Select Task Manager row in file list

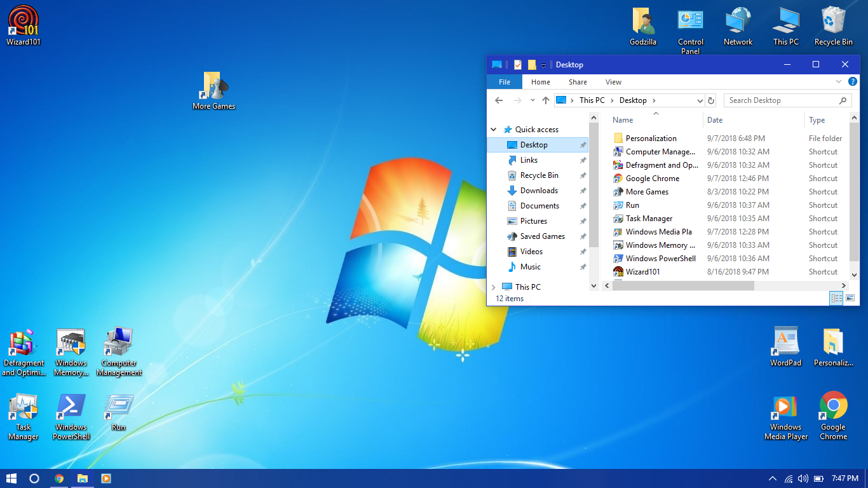point(728,219)
